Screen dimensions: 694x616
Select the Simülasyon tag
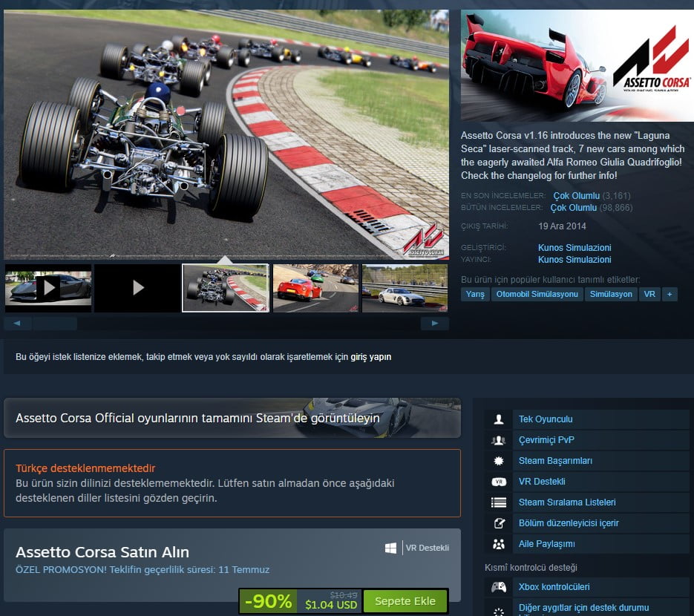pos(611,294)
